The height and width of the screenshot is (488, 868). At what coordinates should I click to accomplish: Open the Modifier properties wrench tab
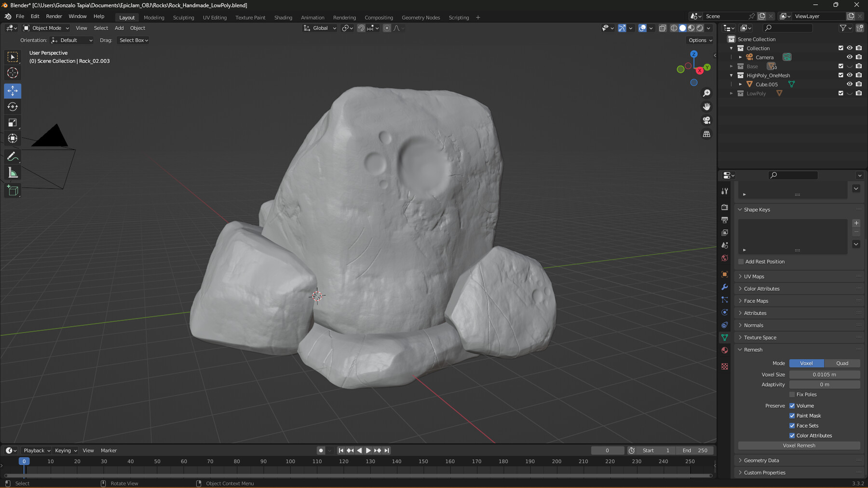tap(724, 287)
